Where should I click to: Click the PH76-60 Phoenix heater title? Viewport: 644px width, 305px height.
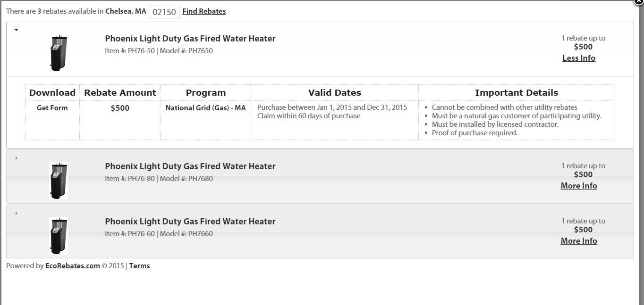(190, 222)
